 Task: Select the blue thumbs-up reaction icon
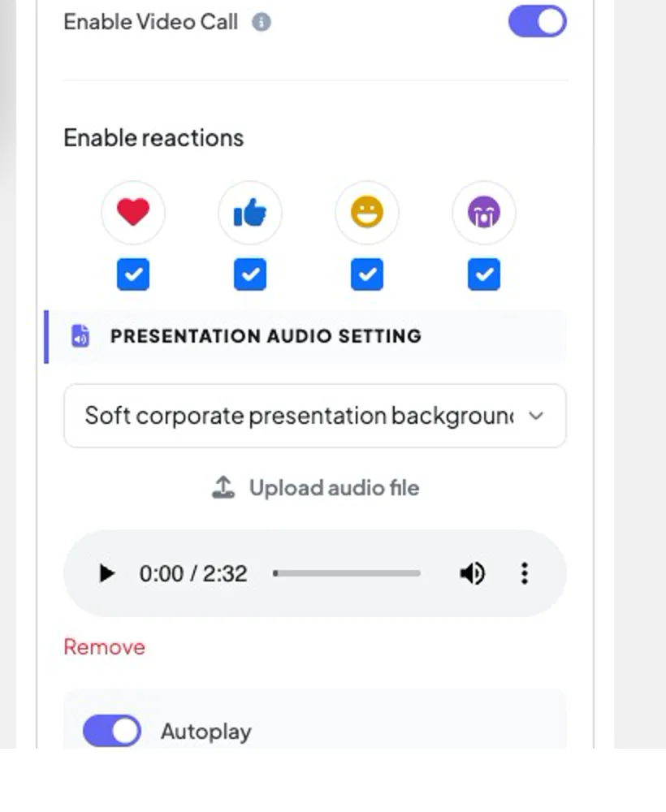click(x=250, y=212)
